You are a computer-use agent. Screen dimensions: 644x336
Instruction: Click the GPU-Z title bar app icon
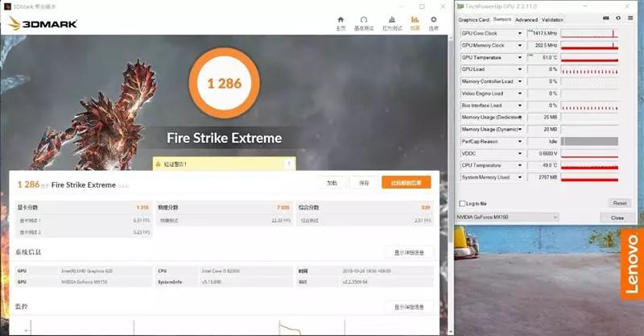click(x=460, y=6)
